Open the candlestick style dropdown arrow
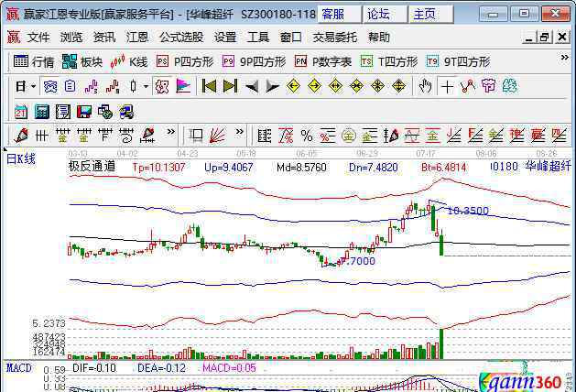Image resolution: width=576 pixels, height=392 pixels. 146,86
